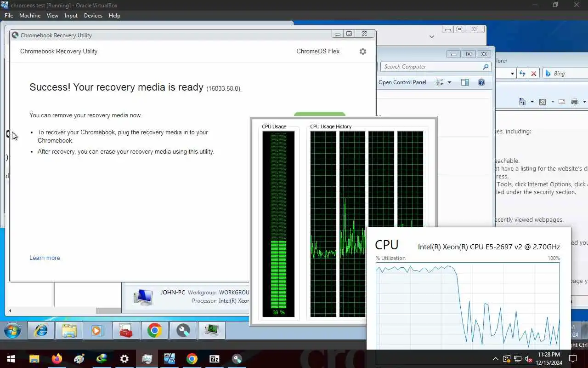This screenshot has height=368, width=588.
Task: Open 7-Zip on host taskbar
Action: click(x=215, y=359)
